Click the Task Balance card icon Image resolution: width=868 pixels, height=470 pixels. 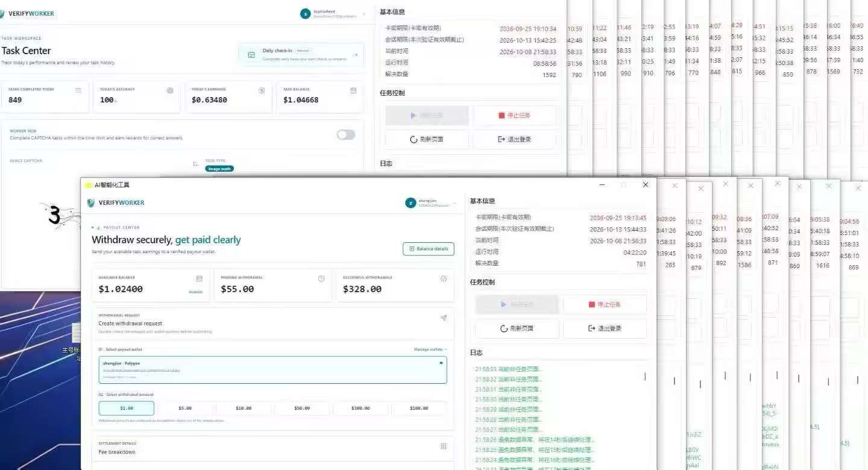tap(353, 90)
